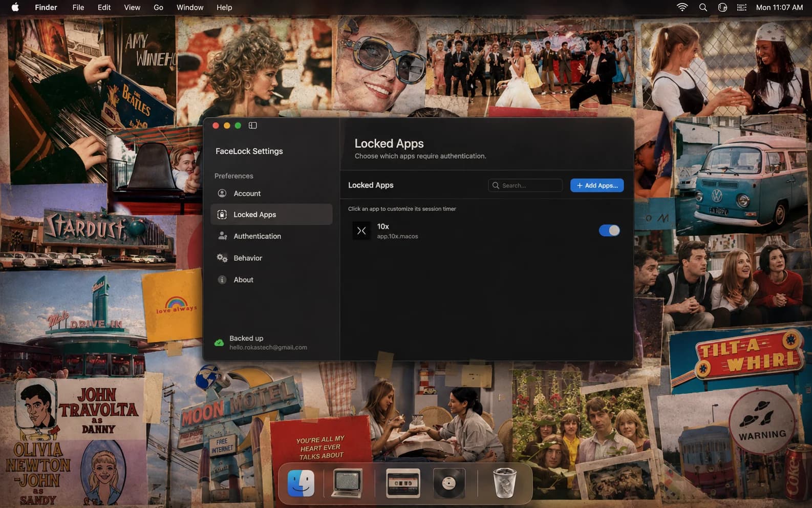Click the Backed up account status
This screenshot has height=508, width=812.
(x=261, y=343)
